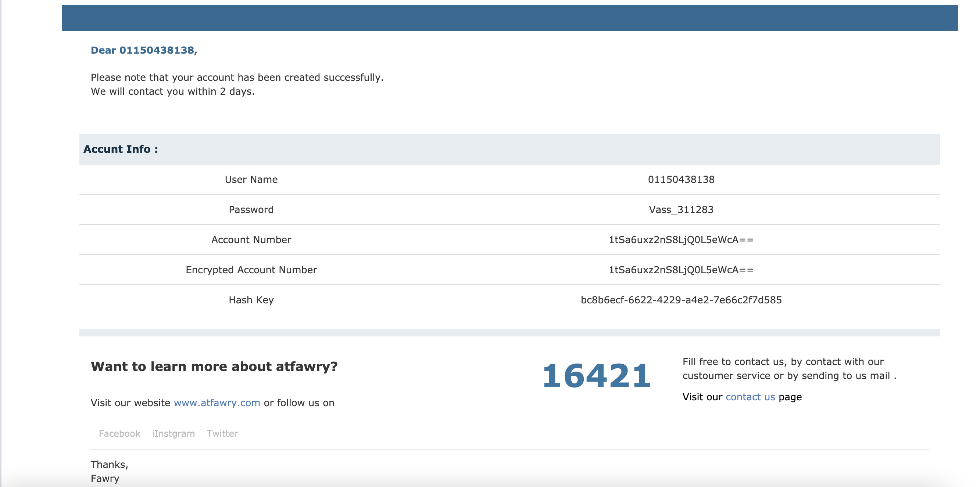
Task: Click the Account Number label
Action: pos(251,239)
